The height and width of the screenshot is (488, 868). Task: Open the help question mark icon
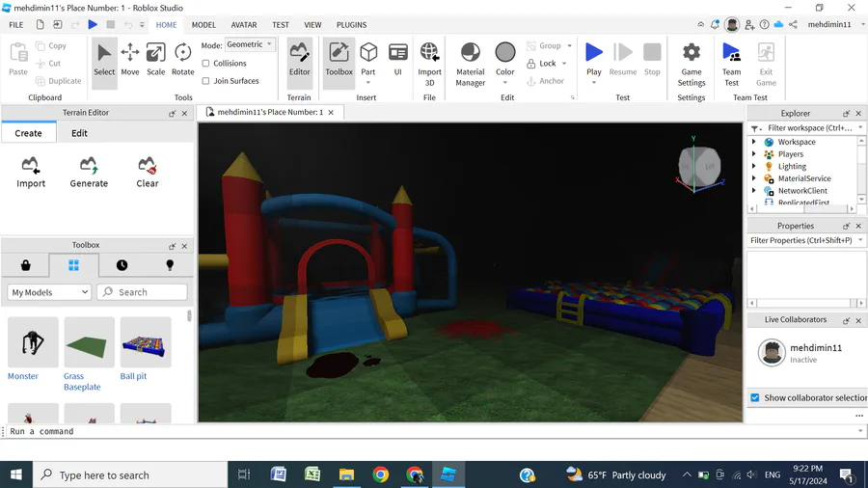[x=764, y=24]
